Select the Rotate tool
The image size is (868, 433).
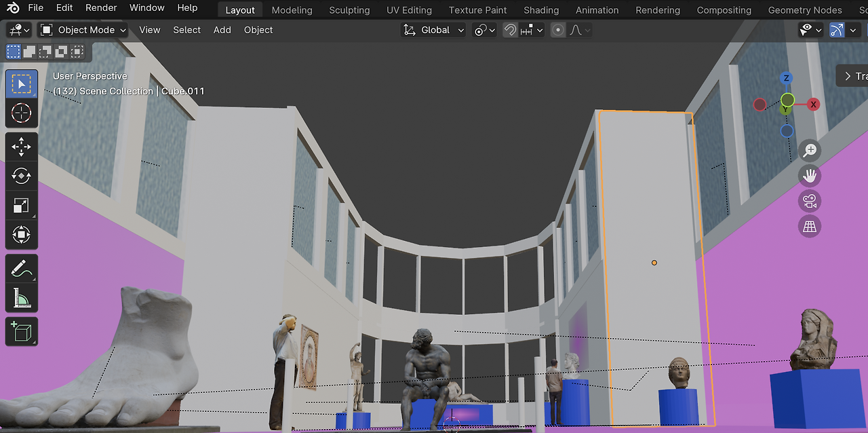pyautogui.click(x=21, y=176)
